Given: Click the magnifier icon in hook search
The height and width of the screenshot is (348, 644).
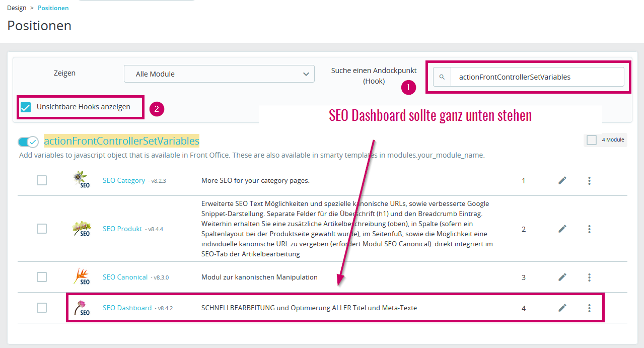Looking at the screenshot, I should tap(442, 77).
